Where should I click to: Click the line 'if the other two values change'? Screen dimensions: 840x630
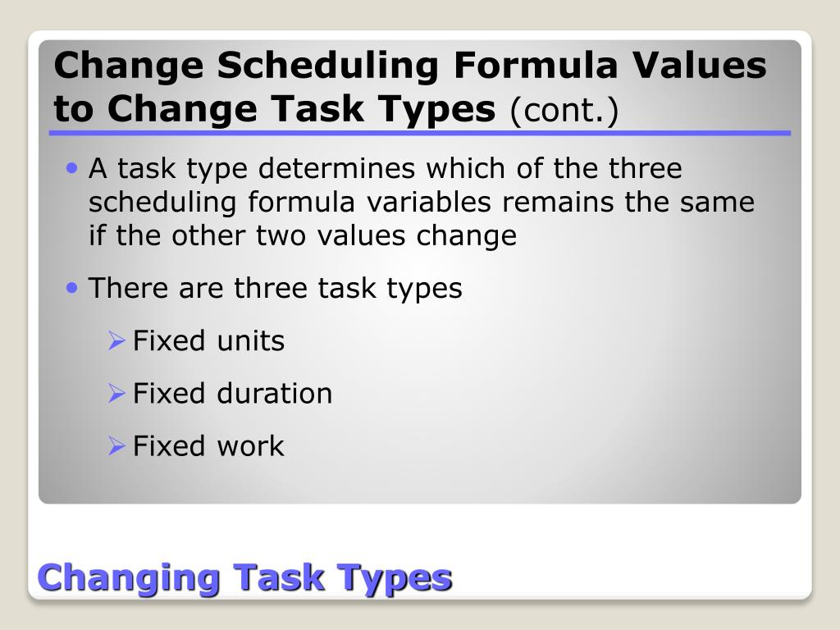303,235
